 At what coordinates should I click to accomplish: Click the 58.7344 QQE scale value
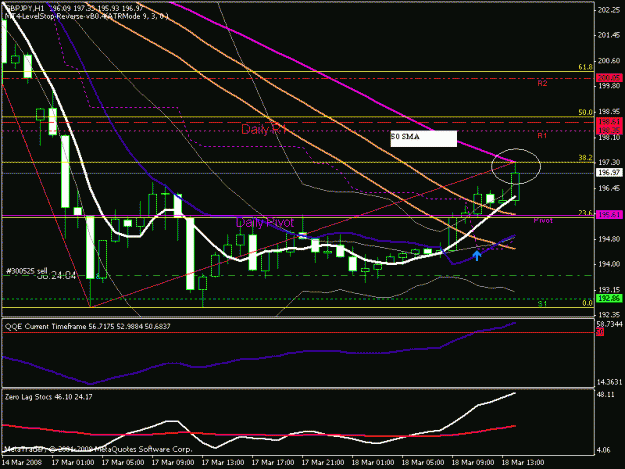(609, 324)
